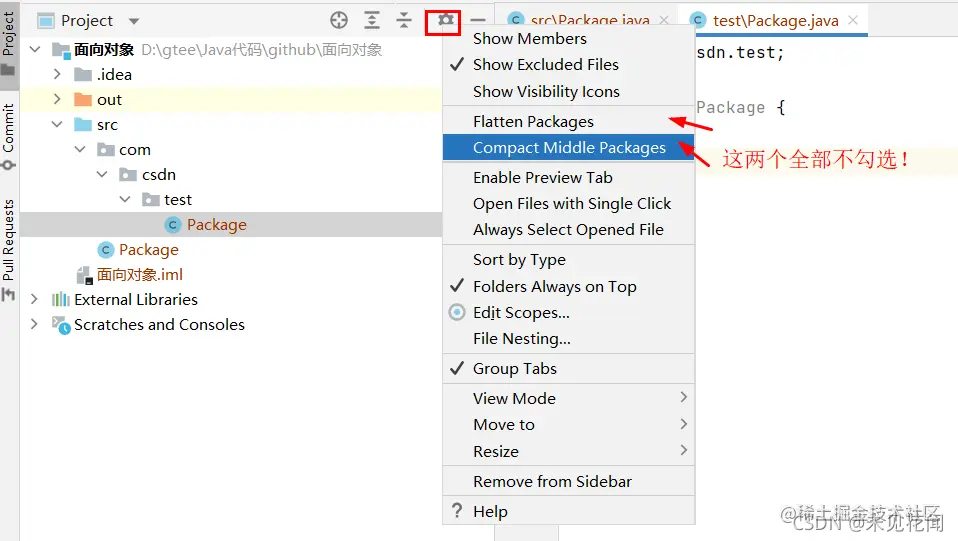Toggle Show Visibility Icons
This screenshot has height=541, width=958.
(569, 92)
